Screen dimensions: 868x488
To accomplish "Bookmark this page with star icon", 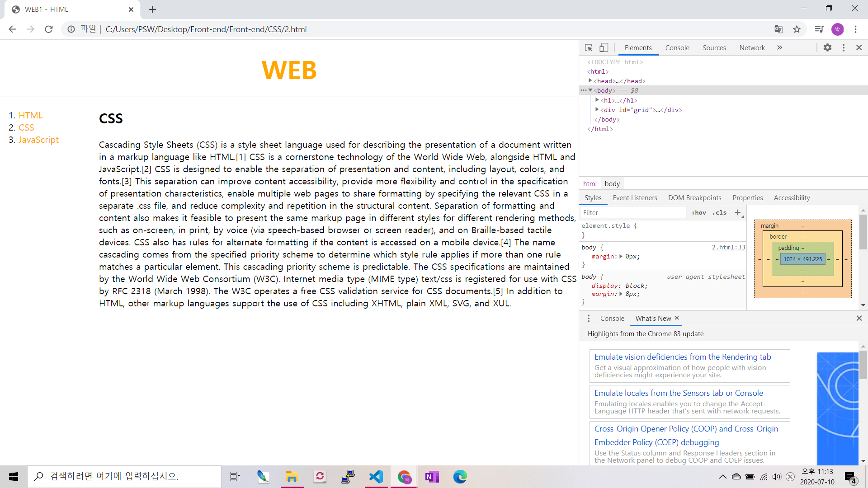I will click(797, 29).
